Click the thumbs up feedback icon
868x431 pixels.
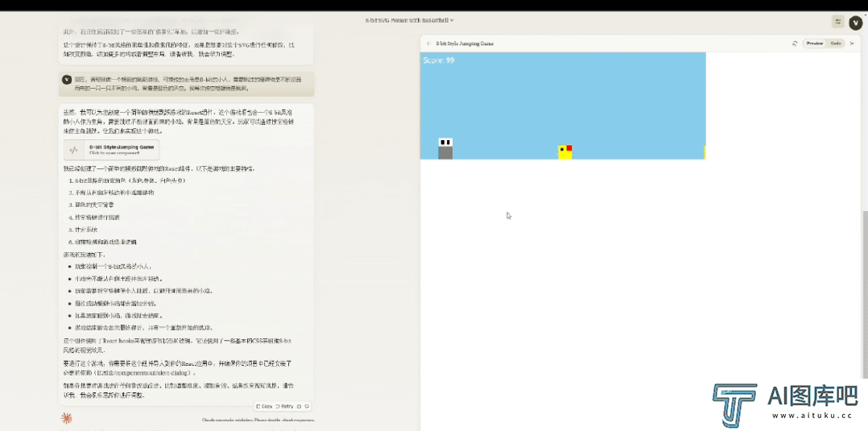pos(299,406)
